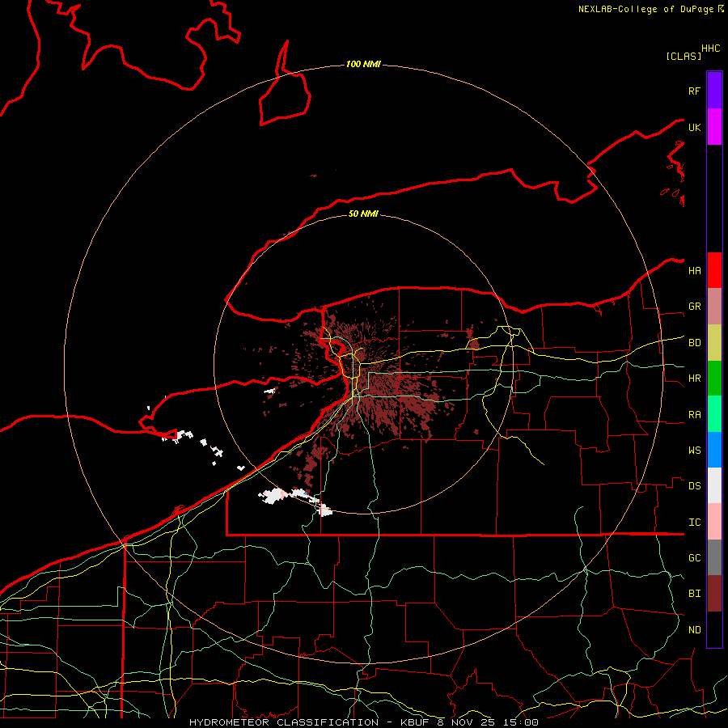
Task: Click the "[CLAS]" units label
Action: (684, 56)
